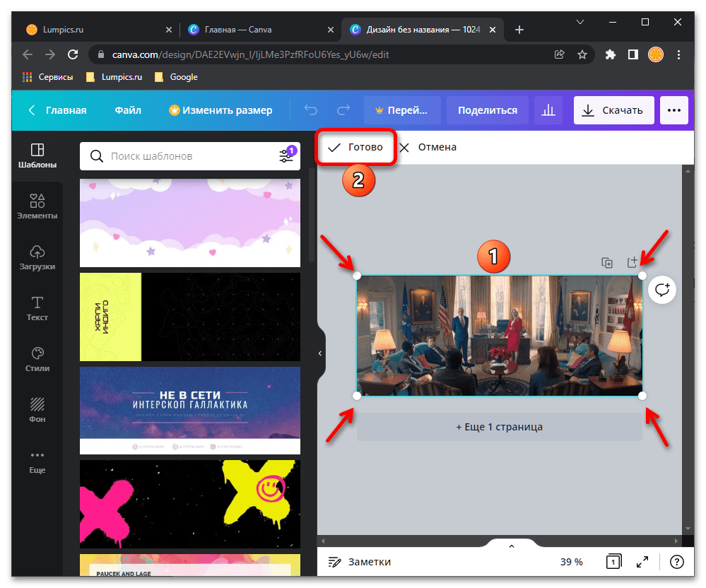Select the НЕ В СЕТИ galaxy template
Screen dimensions: 706x588
(189, 411)
